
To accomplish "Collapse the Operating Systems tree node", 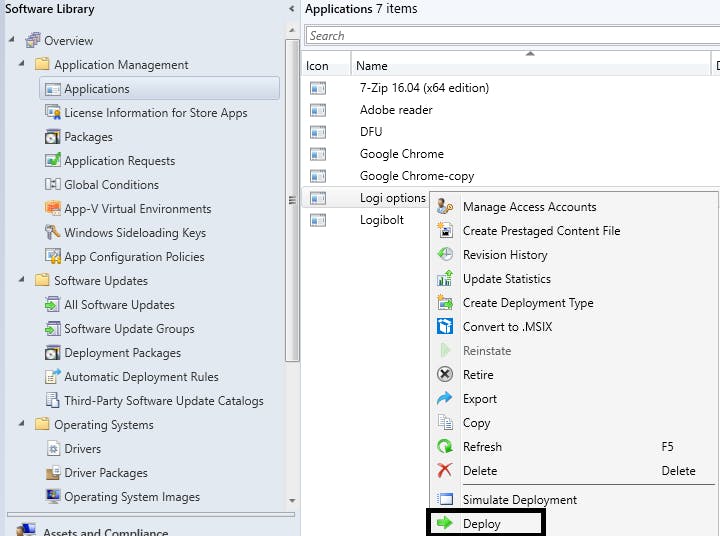I will point(22,425).
